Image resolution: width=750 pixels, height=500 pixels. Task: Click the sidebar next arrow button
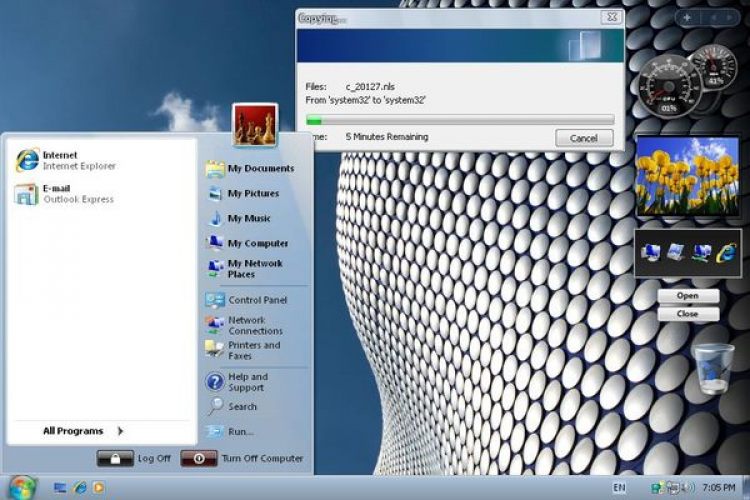point(729,18)
